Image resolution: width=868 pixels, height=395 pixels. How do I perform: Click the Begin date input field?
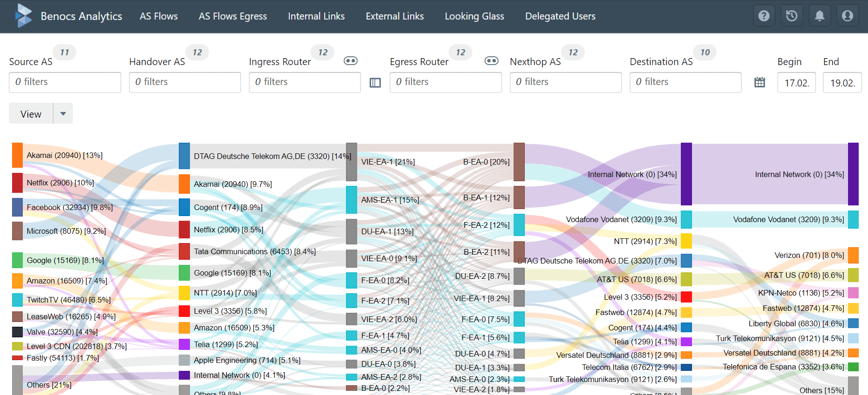pos(796,83)
